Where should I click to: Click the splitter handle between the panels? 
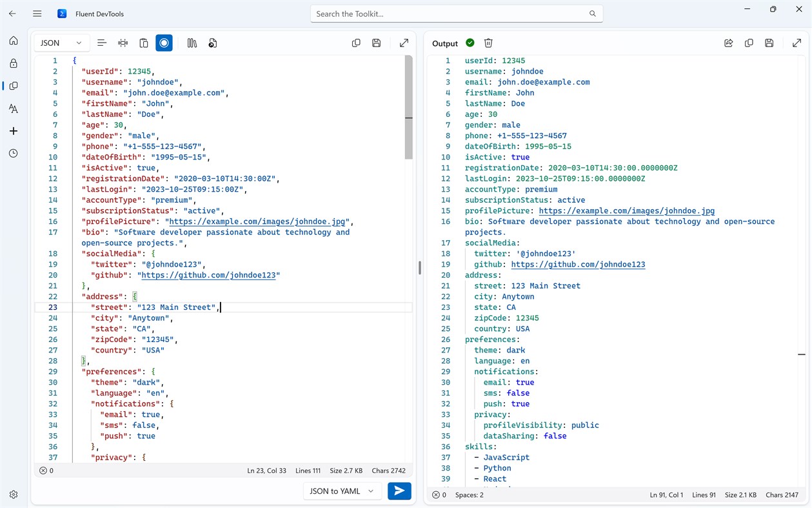click(x=420, y=267)
